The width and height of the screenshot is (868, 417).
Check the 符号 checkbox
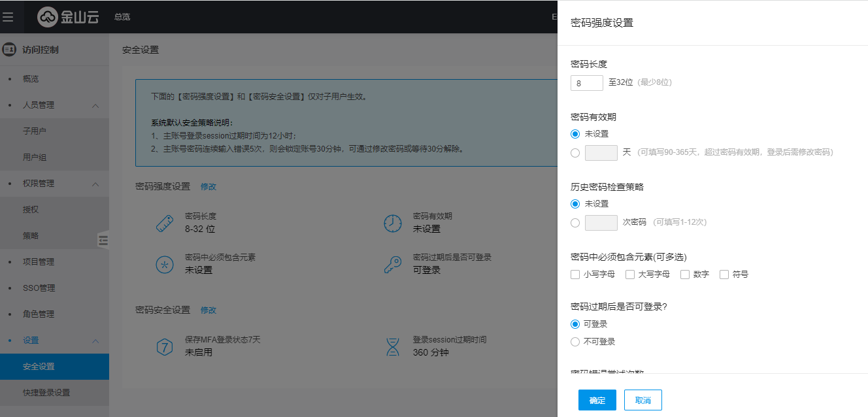coord(724,275)
